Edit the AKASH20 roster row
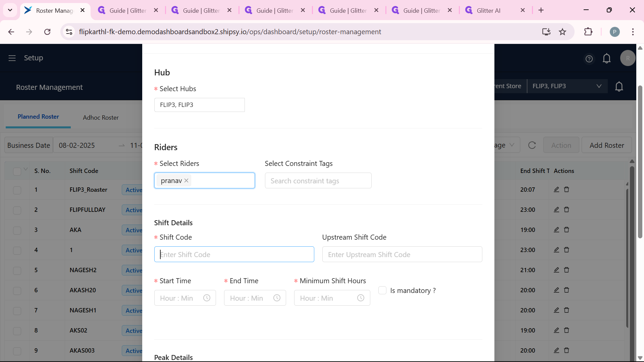The height and width of the screenshot is (362, 644). (x=556, y=290)
